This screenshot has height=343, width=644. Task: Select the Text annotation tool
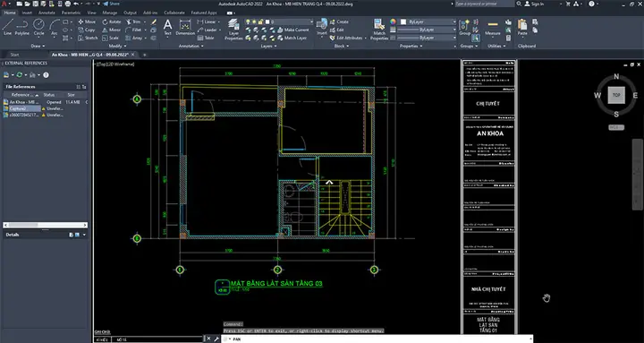click(167, 27)
